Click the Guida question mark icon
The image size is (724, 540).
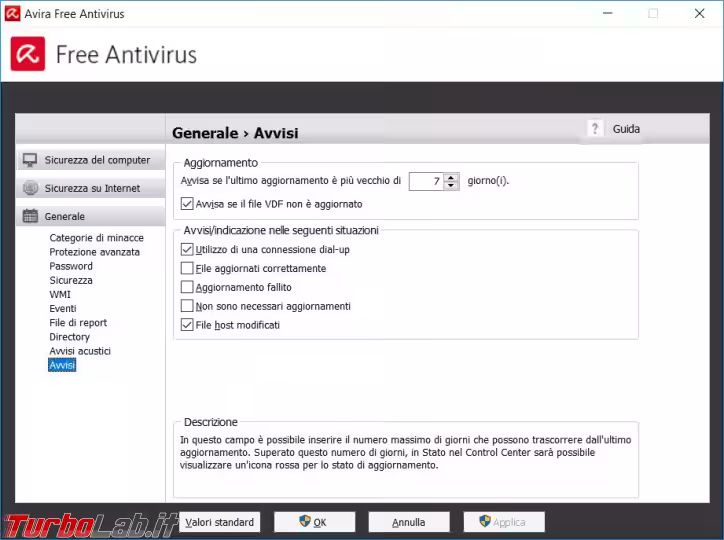(x=595, y=129)
